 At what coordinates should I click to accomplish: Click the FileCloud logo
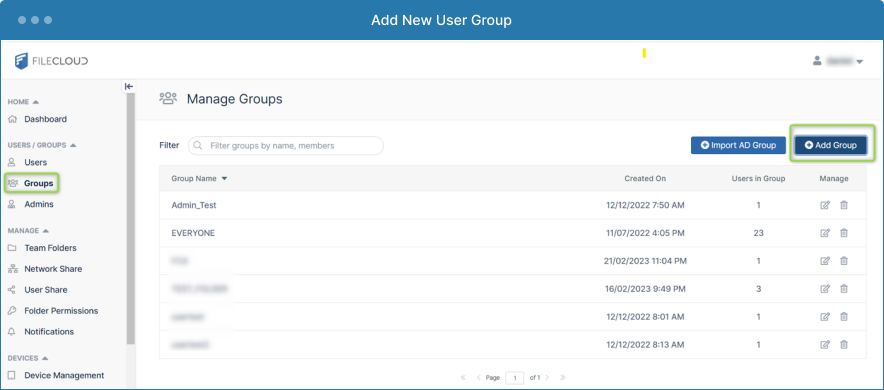click(x=51, y=61)
